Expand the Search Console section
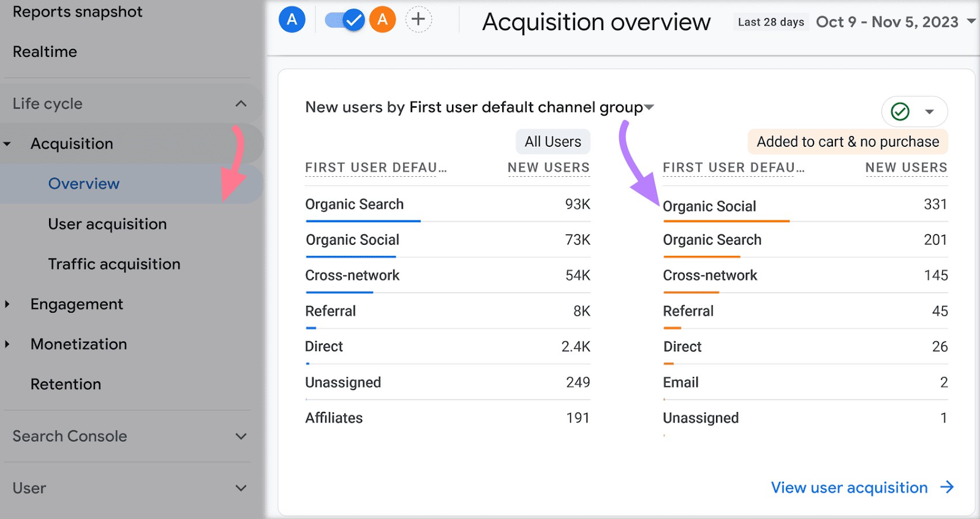Image resolution: width=980 pixels, height=519 pixels. point(241,436)
